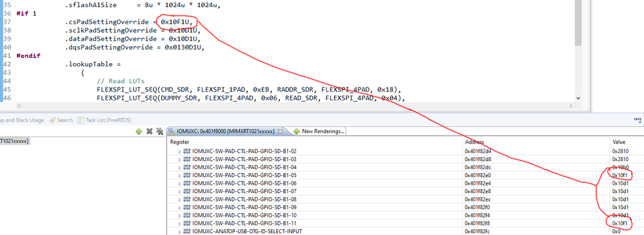
Task: Click line number 42 in editor gutter
Action: 7,64
